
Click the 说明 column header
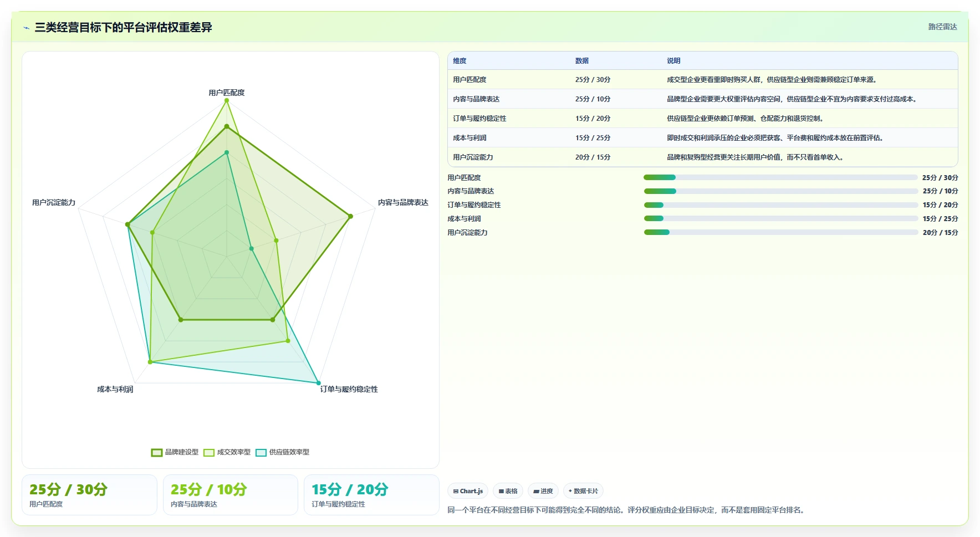pyautogui.click(x=673, y=61)
